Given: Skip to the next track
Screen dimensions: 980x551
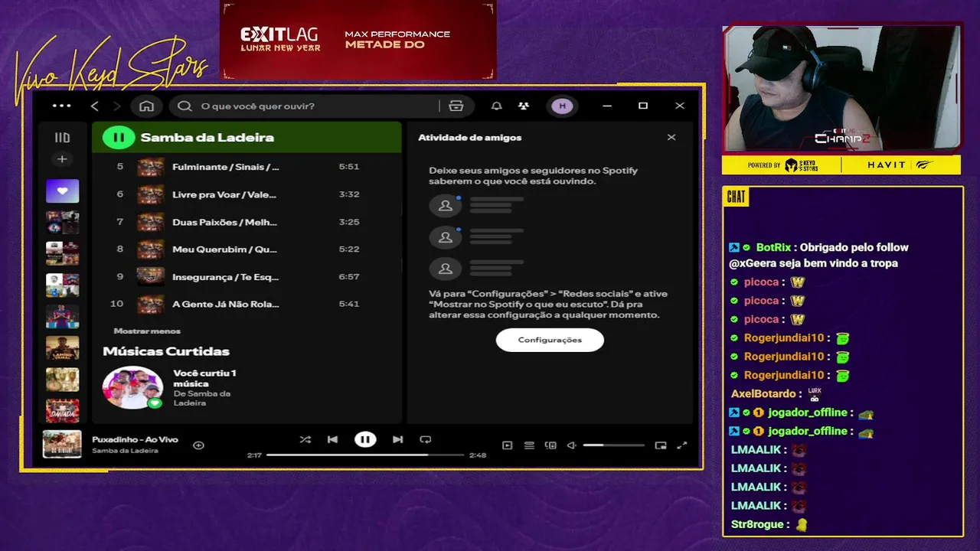Looking at the screenshot, I should pos(397,439).
